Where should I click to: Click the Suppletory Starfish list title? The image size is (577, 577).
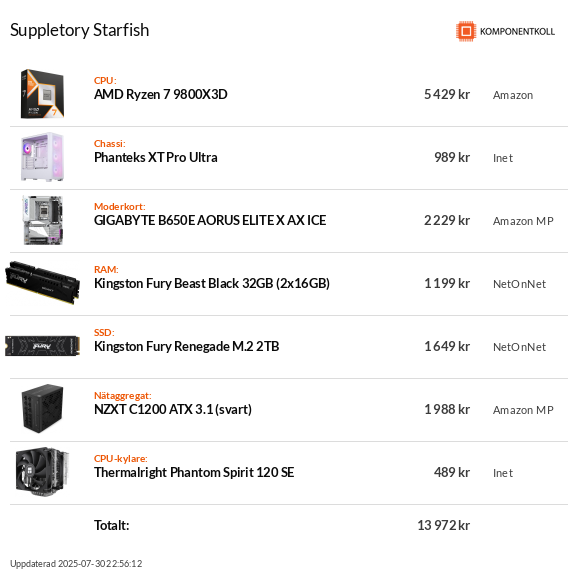(x=79, y=30)
